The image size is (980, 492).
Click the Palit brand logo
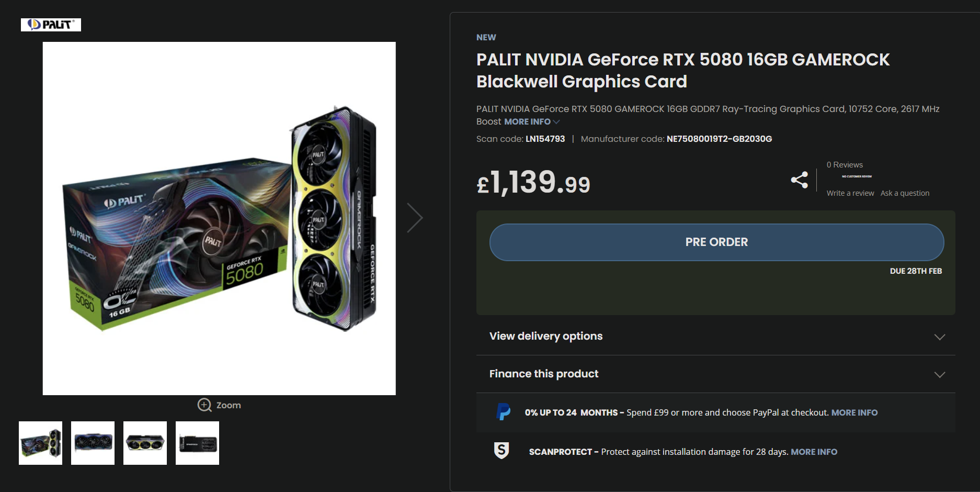pos(51,25)
